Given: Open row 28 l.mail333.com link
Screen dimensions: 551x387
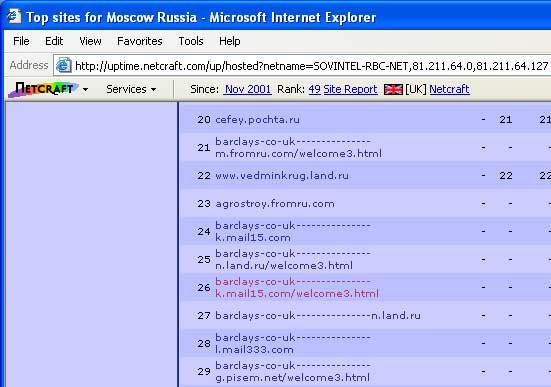Looking at the screenshot, I should pyautogui.click(x=293, y=343).
